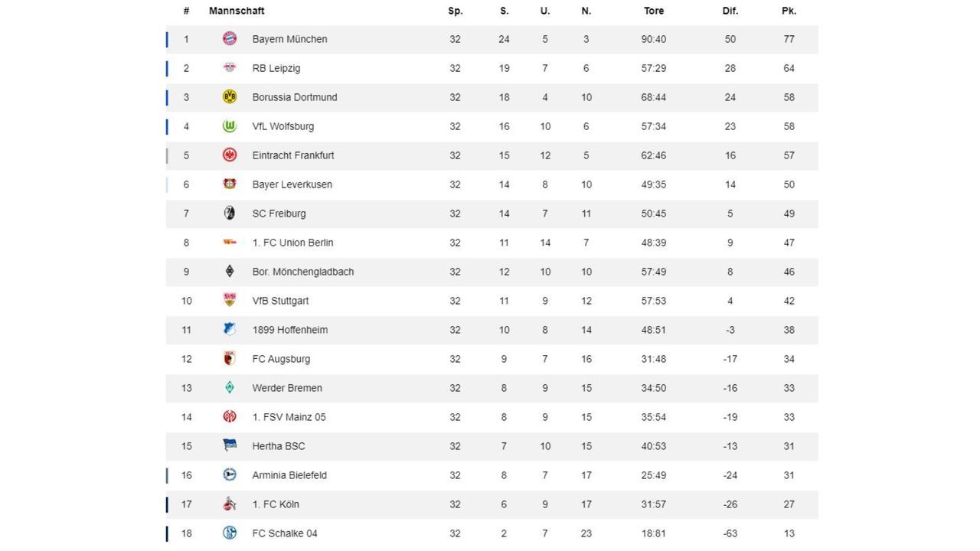980x551 pixels.
Task: Click the VfB Stuttgart crest icon
Action: [x=230, y=301]
